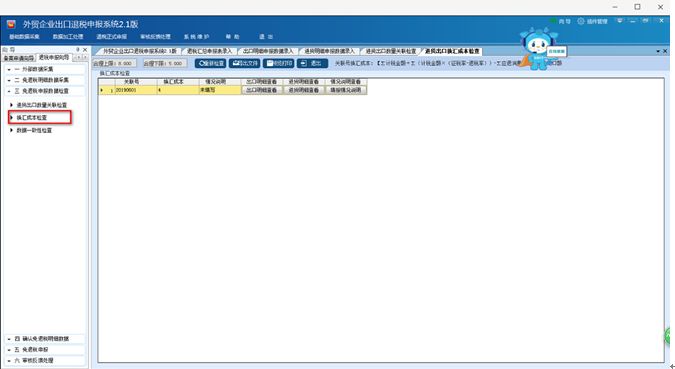Select 换汇成本检查 tree item
675x369 pixels.
pos(31,118)
